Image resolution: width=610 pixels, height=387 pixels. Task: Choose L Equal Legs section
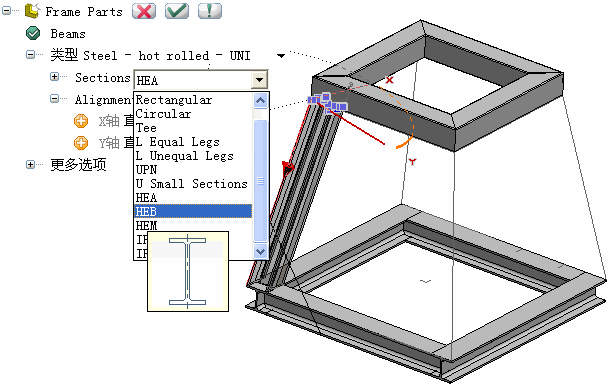(193, 142)
